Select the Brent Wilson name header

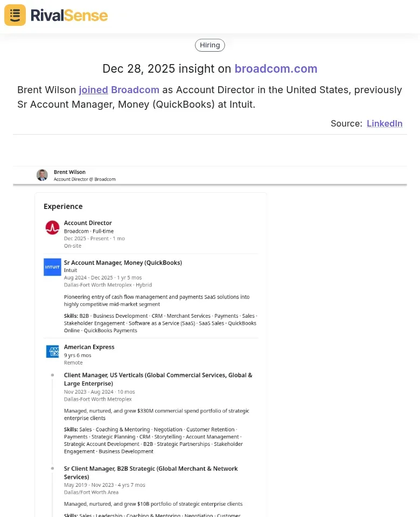69,172
